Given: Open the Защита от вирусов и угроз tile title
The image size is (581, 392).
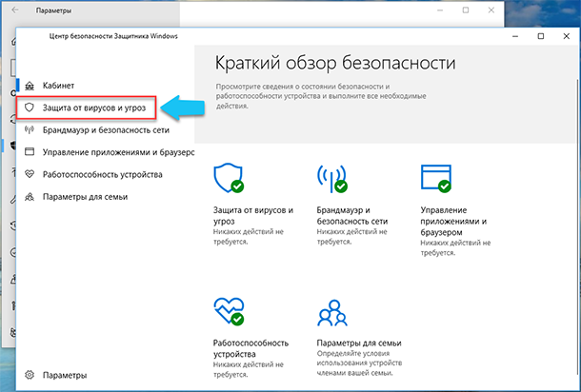Looking at the screenshot, I should pos(253,215).
